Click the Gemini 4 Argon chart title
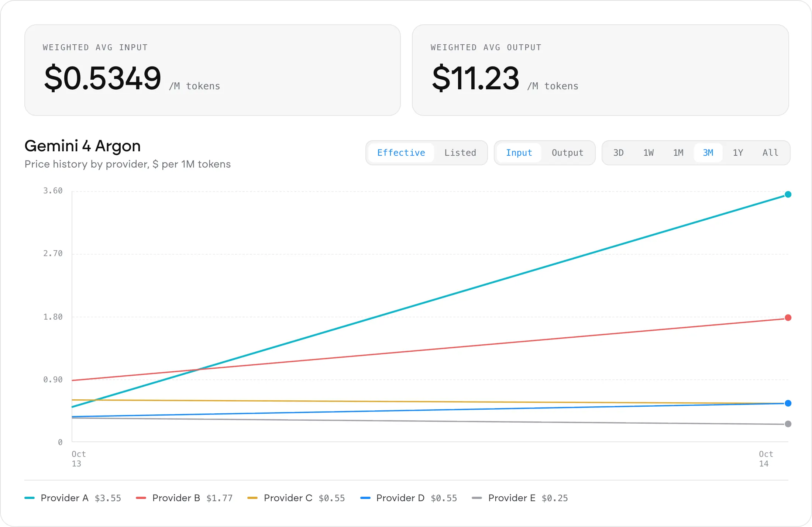Viewport: 812px width, 527px height. [x=83, y=146]
